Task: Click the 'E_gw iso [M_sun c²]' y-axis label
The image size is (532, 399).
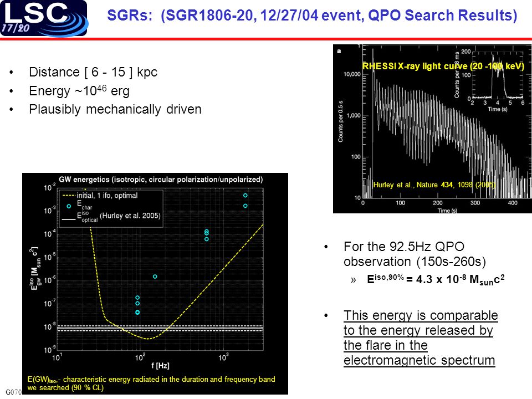Action: pyautogui.click(x=35, y=268)
